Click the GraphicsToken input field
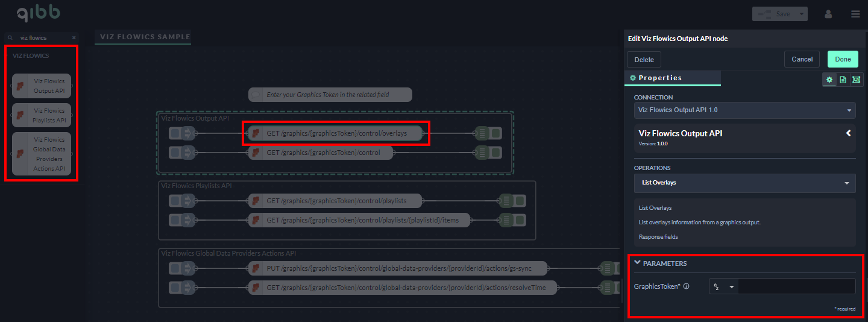The image size is (868, 322). [796, 286]
